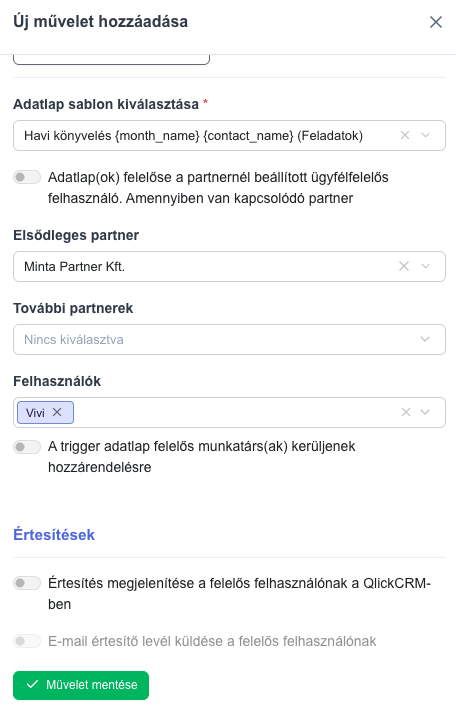Click Művelet mentése button
The image size is (456, 708).
click(x=81, y=685)
